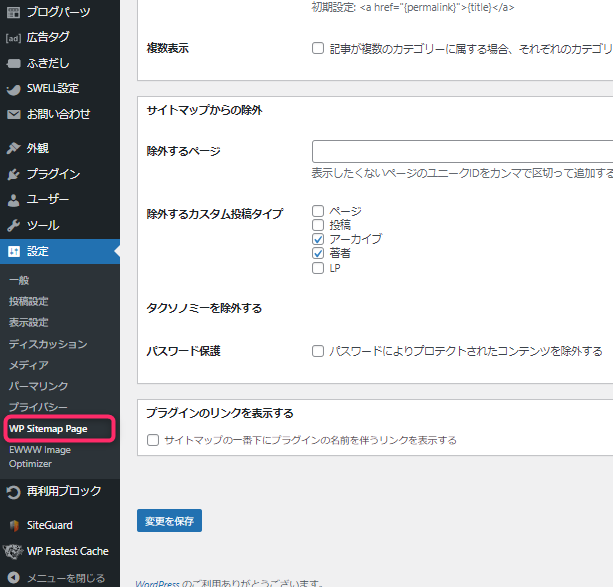Viewport: 613px width, 587px height.
Task: Click 変更を保存 button
Action: 169,521
